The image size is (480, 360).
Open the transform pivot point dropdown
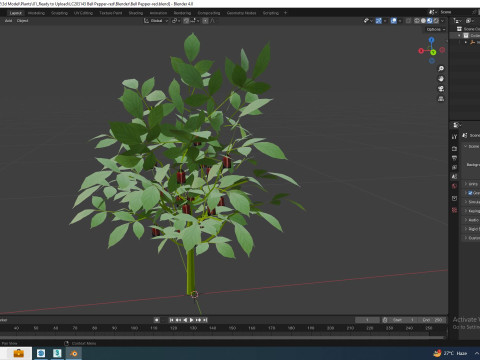[176, 21]
